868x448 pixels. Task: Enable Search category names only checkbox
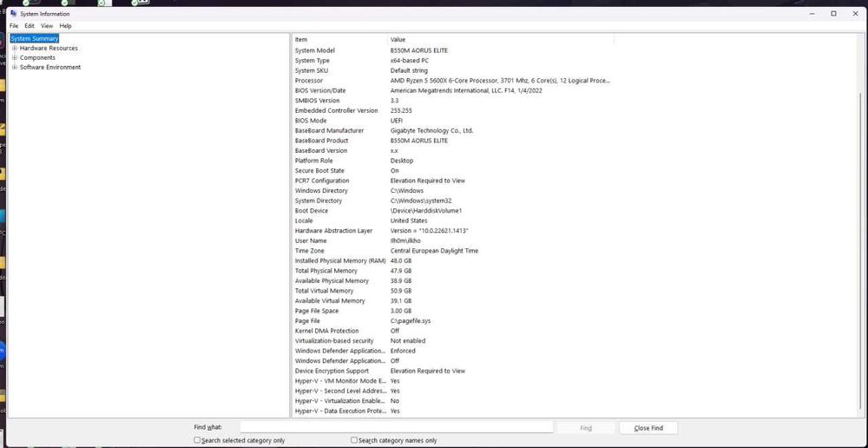click(354, 440)
